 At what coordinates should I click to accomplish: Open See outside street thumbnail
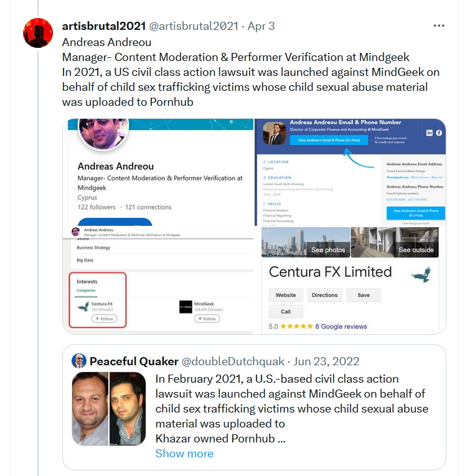point(395,242)
